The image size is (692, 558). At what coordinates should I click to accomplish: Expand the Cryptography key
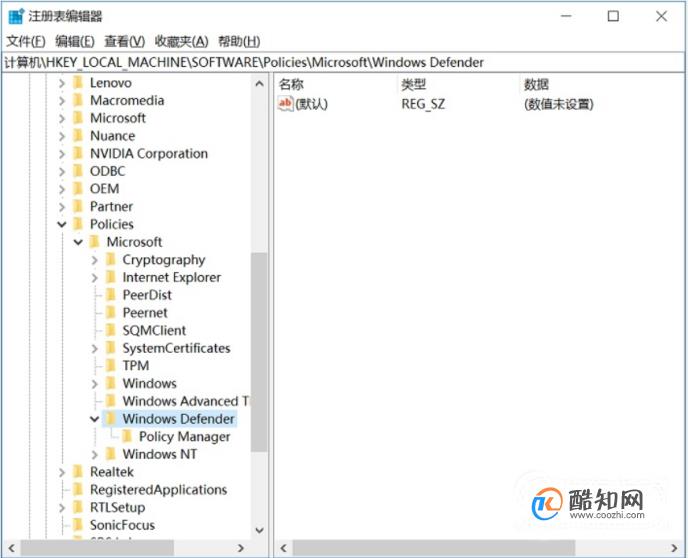(94, 260)
